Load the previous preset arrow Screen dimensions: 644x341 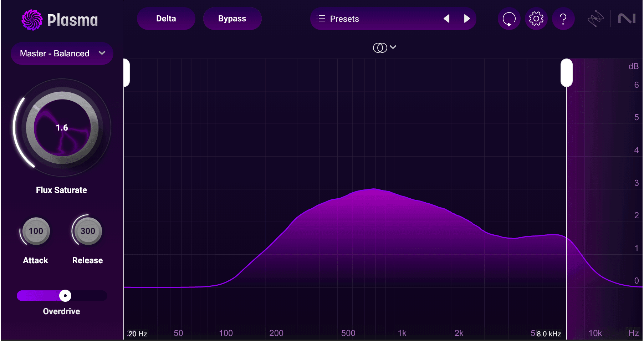pyautogui.click(x=446, y=19)
